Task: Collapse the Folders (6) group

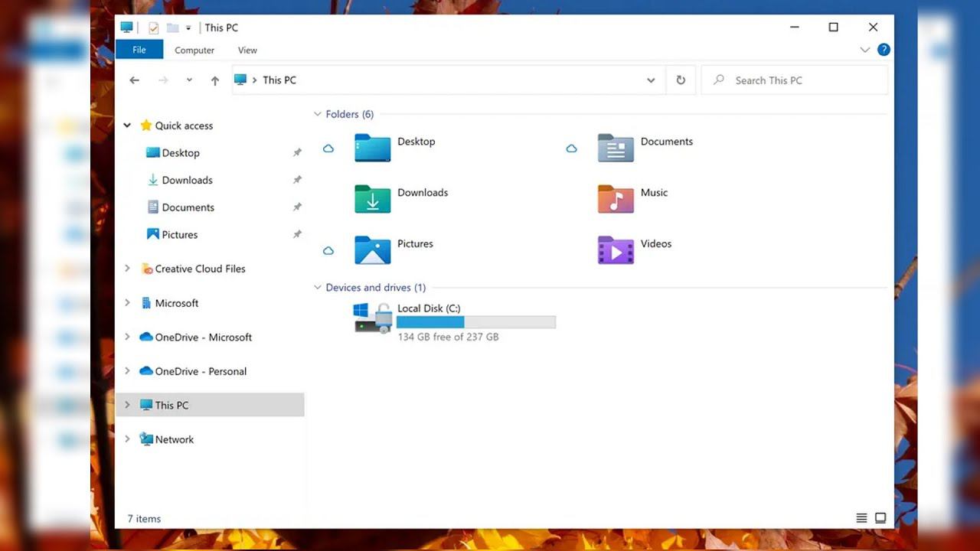Action: click(x=318, y=114)
